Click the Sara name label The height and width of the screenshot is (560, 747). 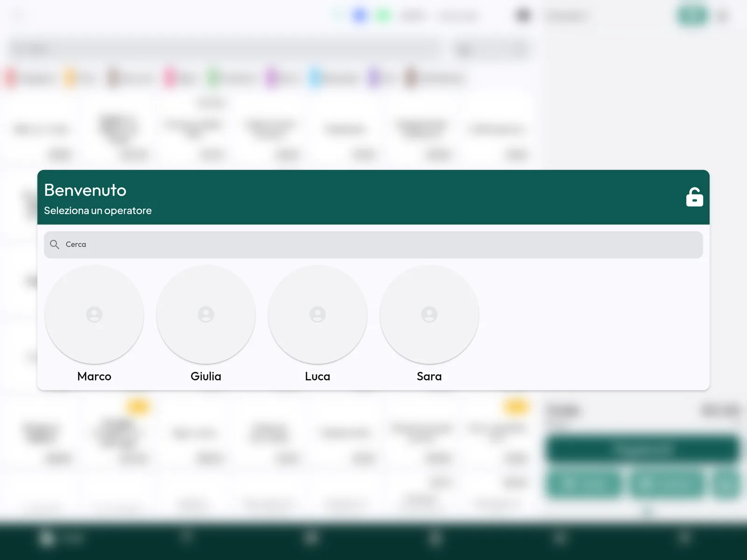tap(429, 376)
